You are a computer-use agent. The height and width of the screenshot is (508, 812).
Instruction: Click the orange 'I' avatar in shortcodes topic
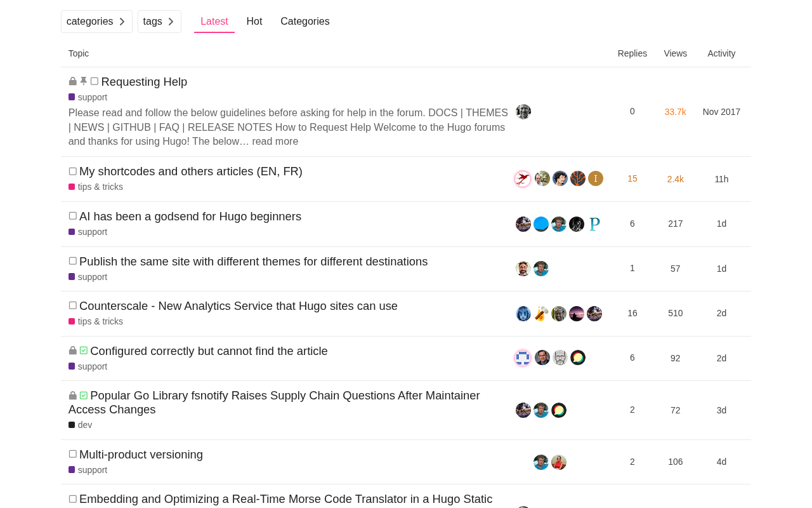[x=596, y=178]
